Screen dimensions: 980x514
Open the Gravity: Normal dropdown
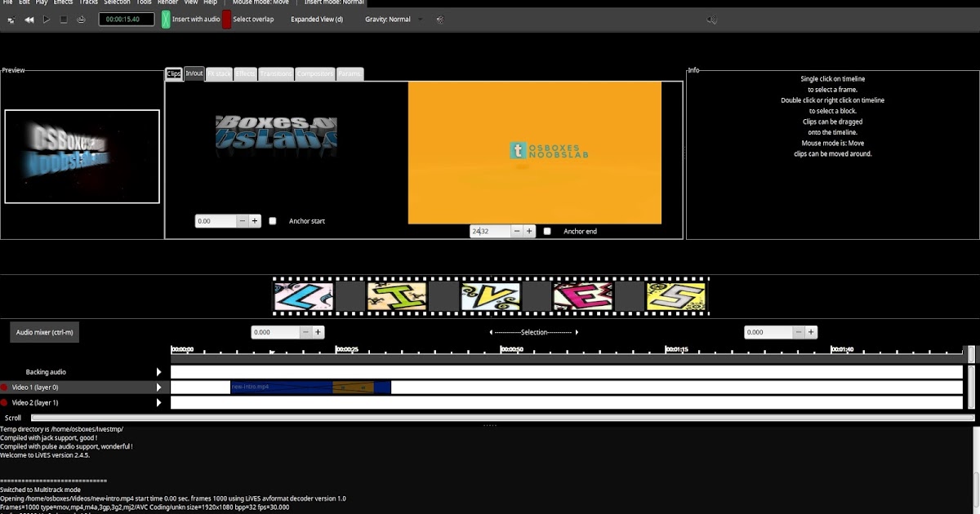(x=394, y=19)
